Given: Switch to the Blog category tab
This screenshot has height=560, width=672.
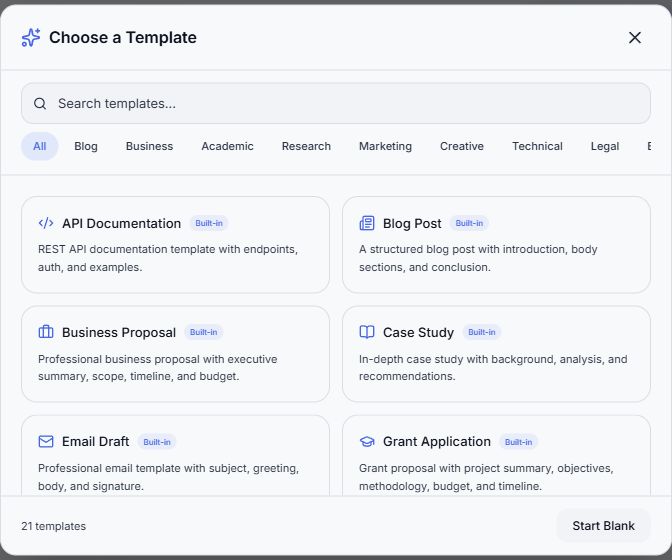Looking at the screenshot, I should pyautogui.click(x=86, y=146).
